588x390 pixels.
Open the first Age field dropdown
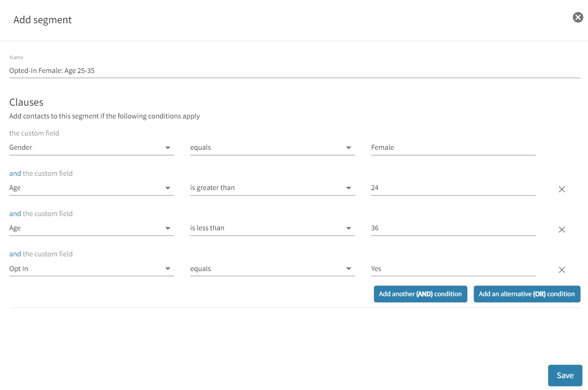91,188
